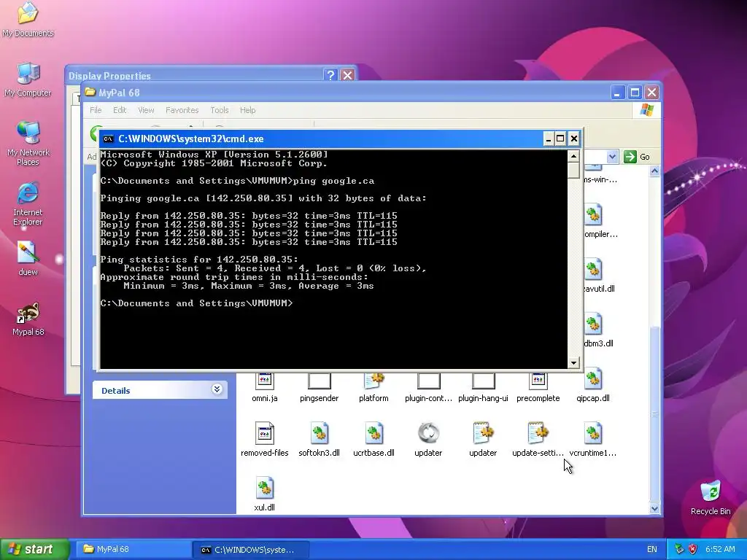Select the avutil.dll file icon
The width and height of the screenshot is (747, 560).
[x=594, y=270]
